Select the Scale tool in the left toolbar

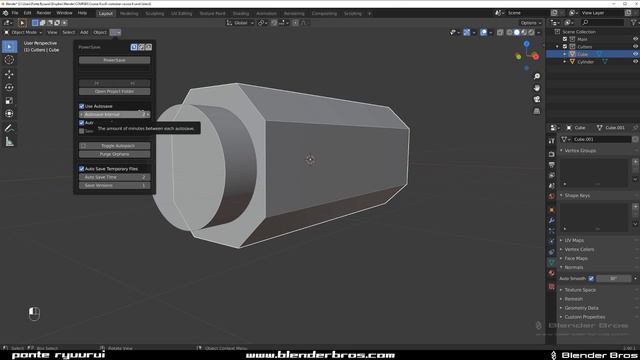[x=9, y=100]
